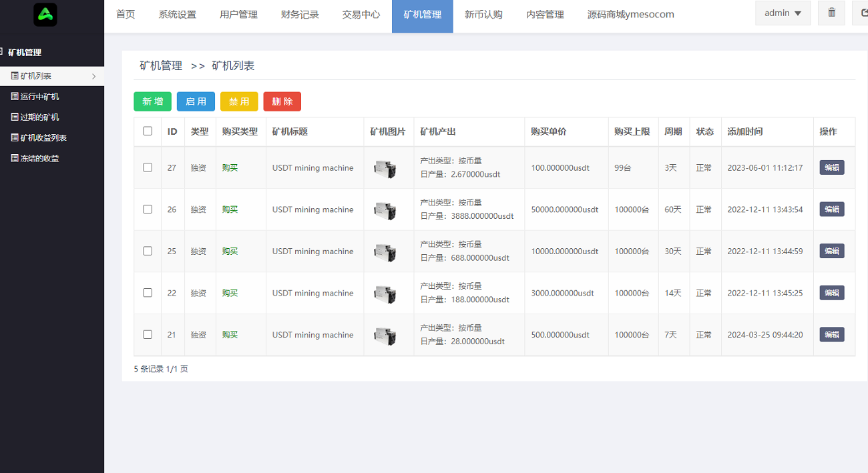Click the list icon beside 运行中矿机
Screen dimensions: 868x473
tap(15, 97)
